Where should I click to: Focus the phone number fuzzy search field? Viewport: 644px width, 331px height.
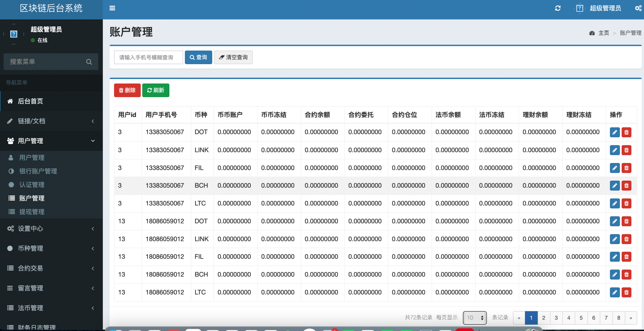148,57
